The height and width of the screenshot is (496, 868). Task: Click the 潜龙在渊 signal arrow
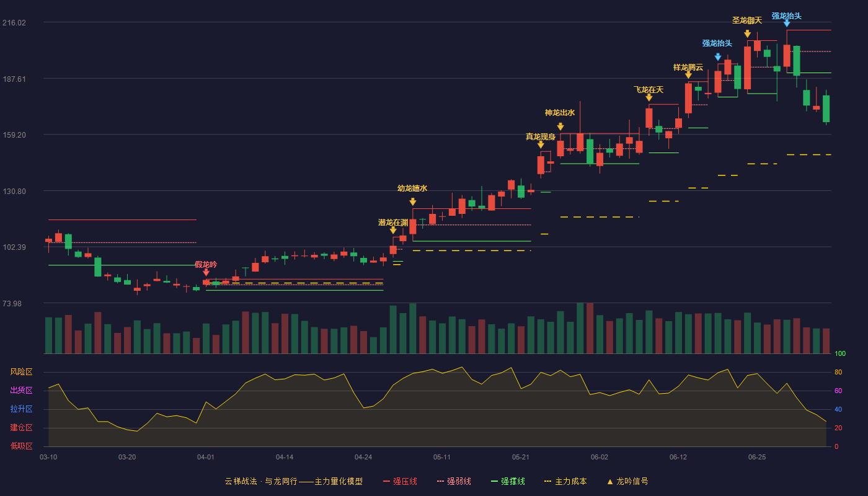[x=393, y=230]
